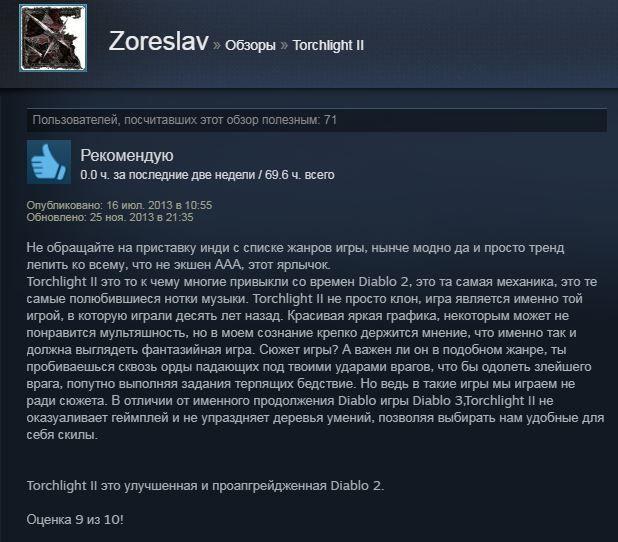Click the 'Сюжет игры?' question in review

299,350
